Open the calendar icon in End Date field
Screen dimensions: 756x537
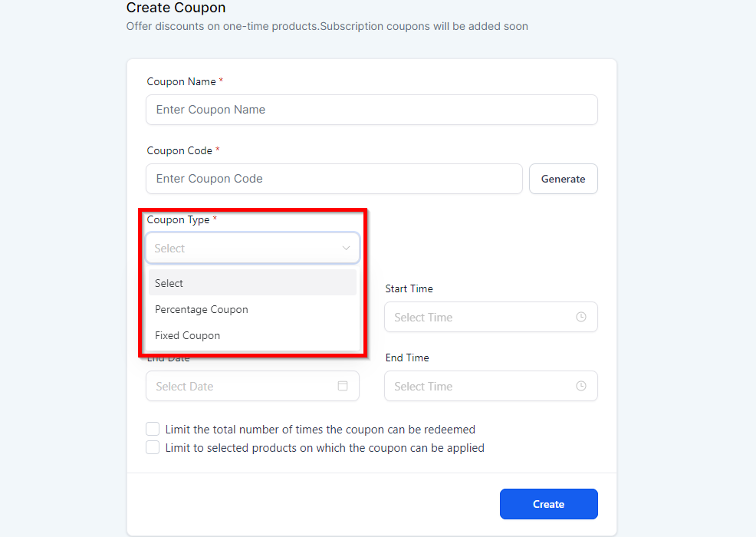(x=343, y=386)
